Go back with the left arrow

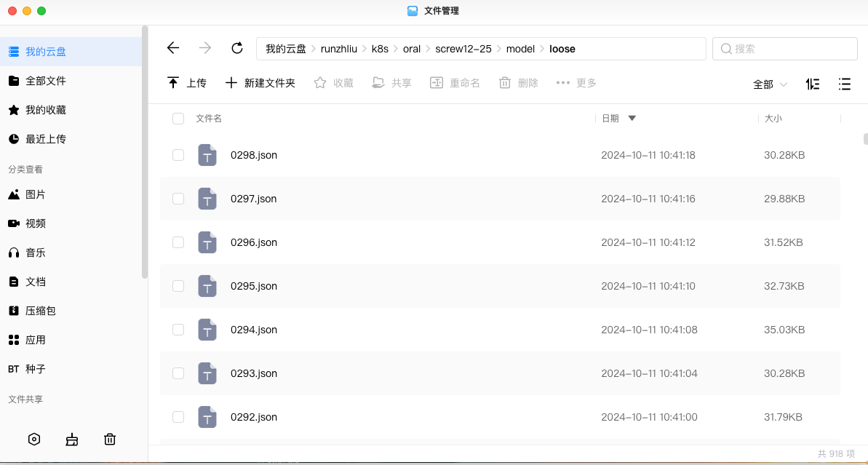point(173,48)
